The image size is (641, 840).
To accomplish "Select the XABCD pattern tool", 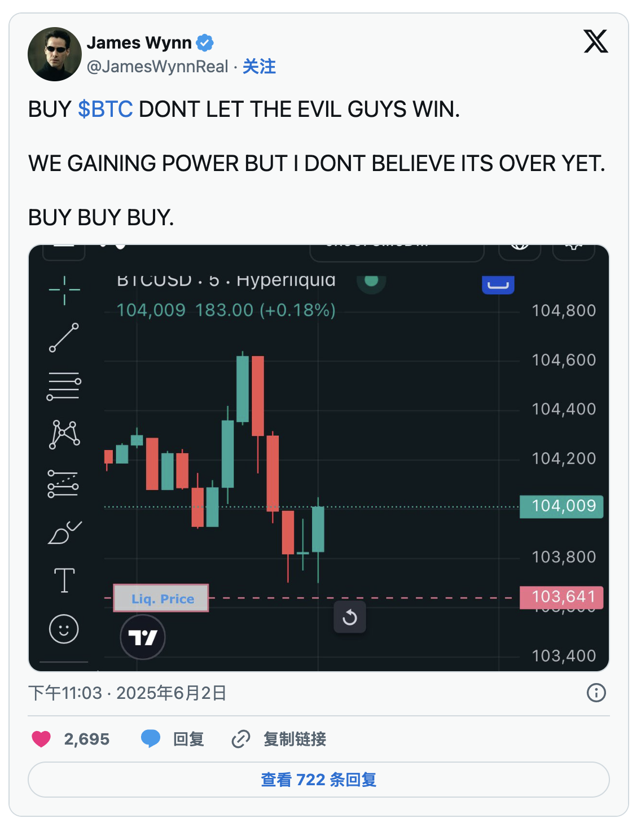I will pyautogui.click(x=64, y=435).
